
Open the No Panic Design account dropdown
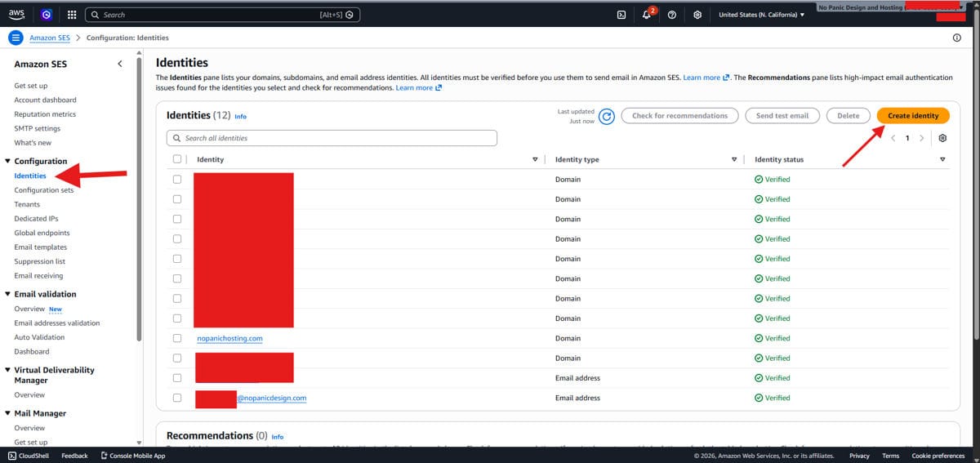pos(890,7)
